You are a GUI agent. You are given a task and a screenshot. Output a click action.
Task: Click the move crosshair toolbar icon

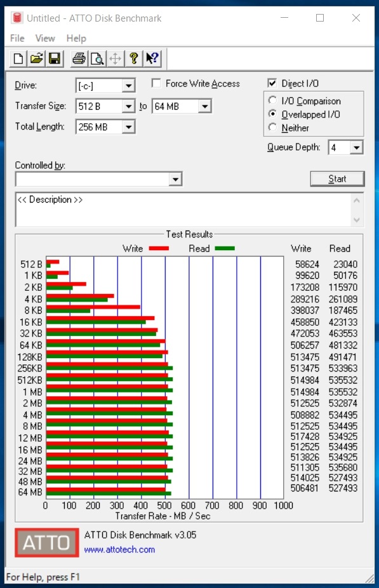(x=116, y=59)
